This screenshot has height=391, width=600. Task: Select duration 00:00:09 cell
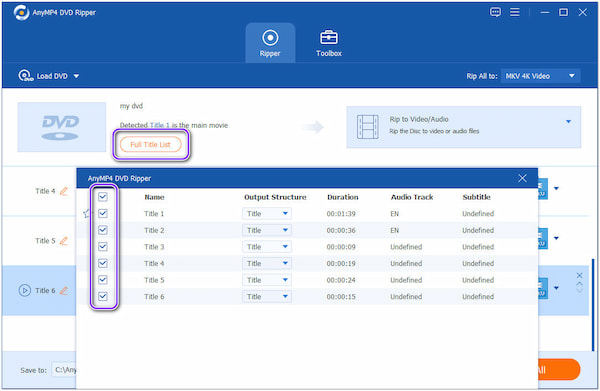click(x=341, y=247)
